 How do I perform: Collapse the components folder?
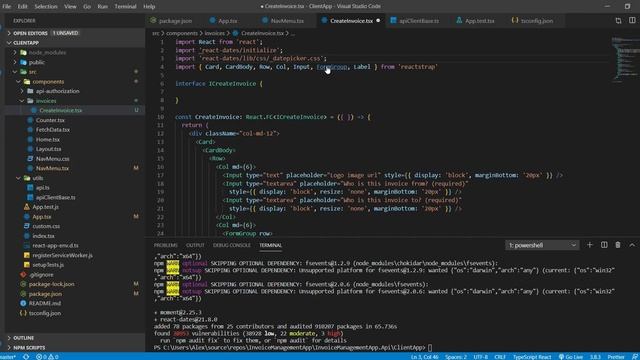click(48, 82)
